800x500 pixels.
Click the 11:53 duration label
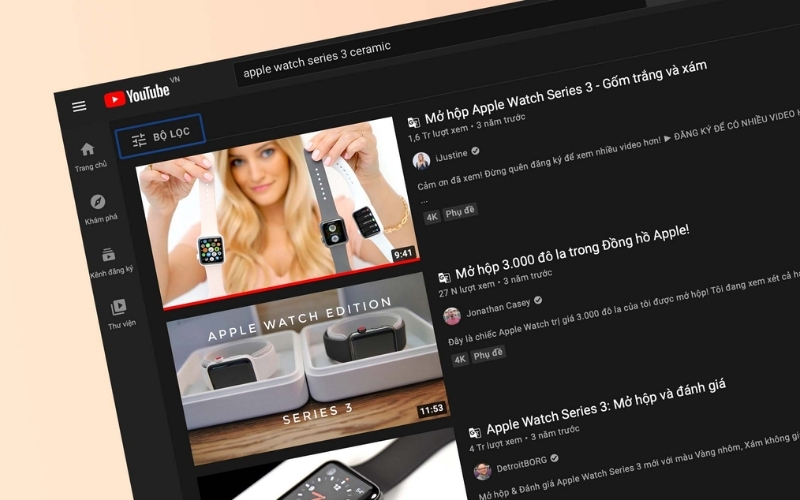[432, 409]
